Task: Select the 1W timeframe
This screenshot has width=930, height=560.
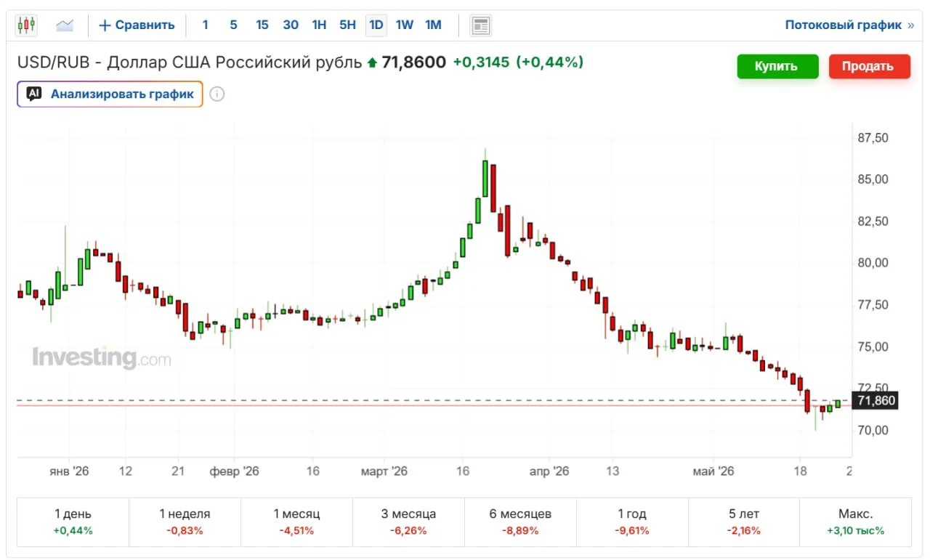Action: 405,25
